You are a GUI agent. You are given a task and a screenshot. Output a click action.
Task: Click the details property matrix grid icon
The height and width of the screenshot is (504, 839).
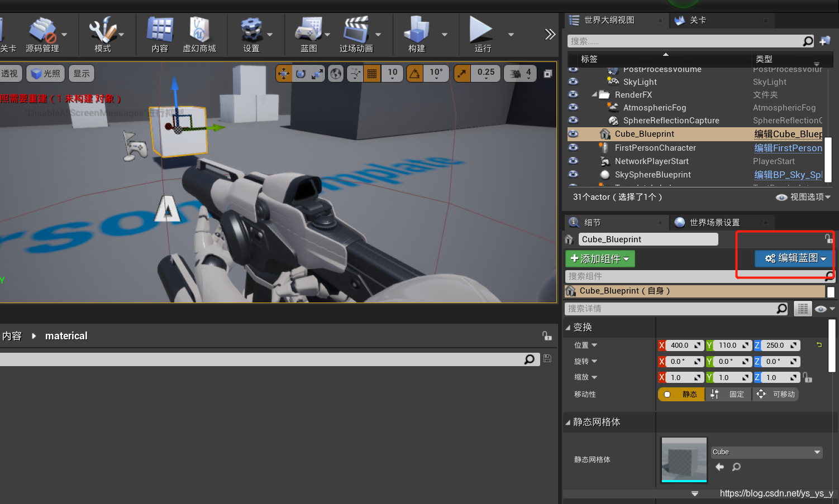pyautogui.click(x=803, y=309)
